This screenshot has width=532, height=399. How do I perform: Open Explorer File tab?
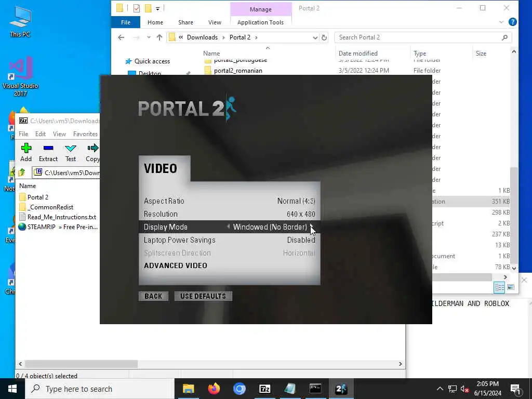click(x=126, y=22)
